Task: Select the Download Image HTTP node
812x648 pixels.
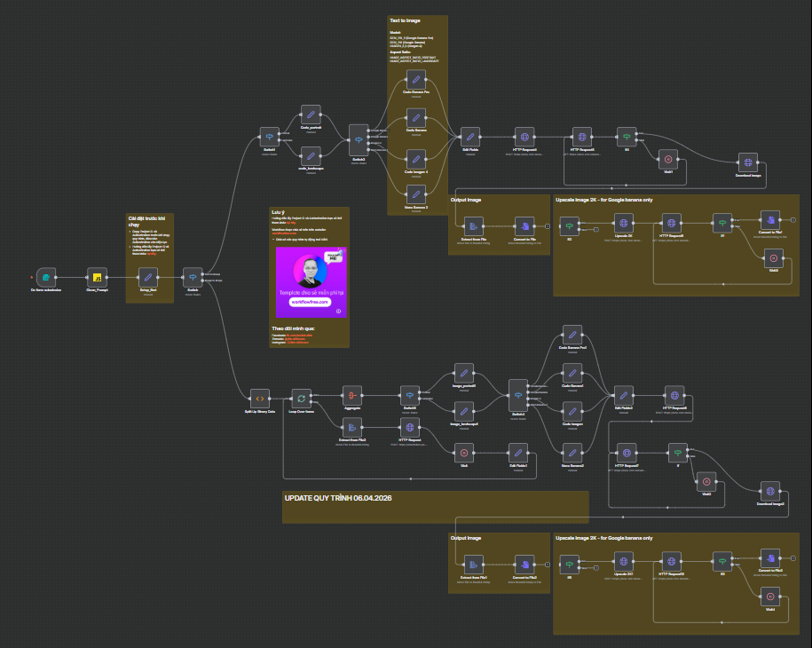Action: pos(749,162)
